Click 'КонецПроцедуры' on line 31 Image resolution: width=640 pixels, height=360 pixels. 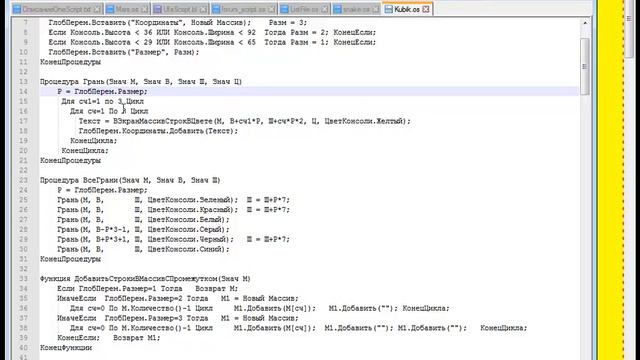70,259
